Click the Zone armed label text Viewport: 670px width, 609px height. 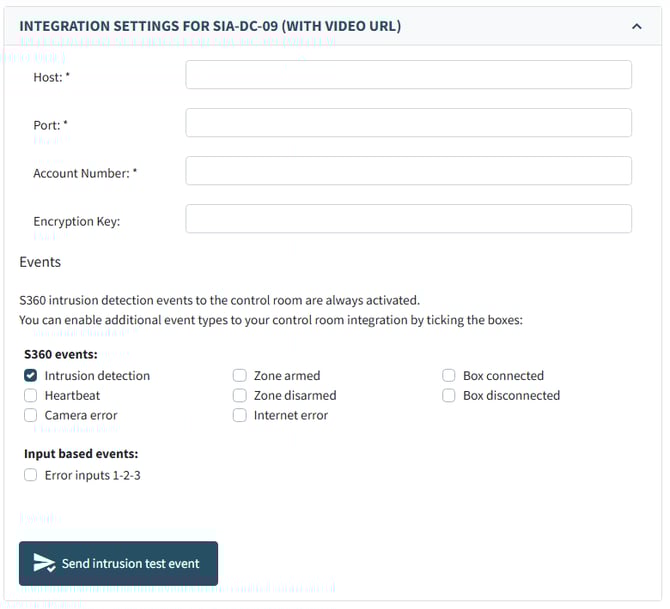[x=287, y=376]
